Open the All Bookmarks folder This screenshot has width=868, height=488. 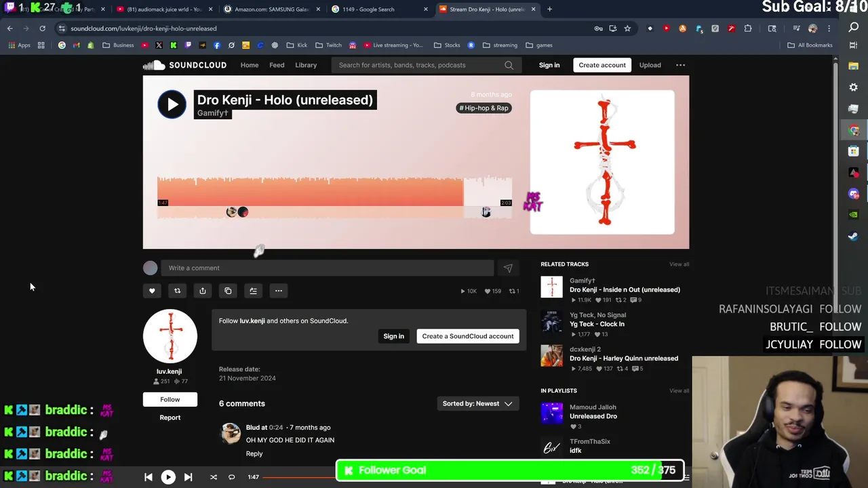coord(810,45)
